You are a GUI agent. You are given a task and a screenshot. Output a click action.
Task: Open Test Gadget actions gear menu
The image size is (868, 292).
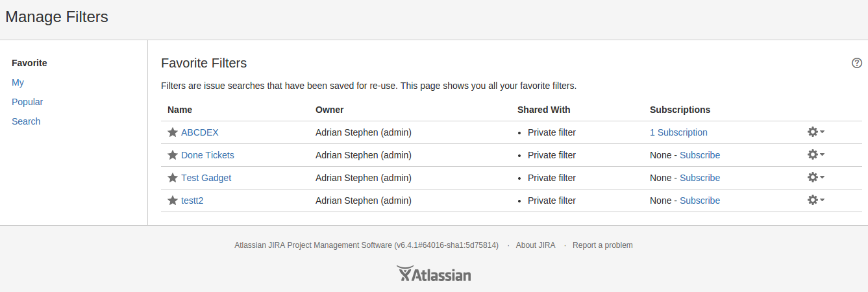[815, 178]
